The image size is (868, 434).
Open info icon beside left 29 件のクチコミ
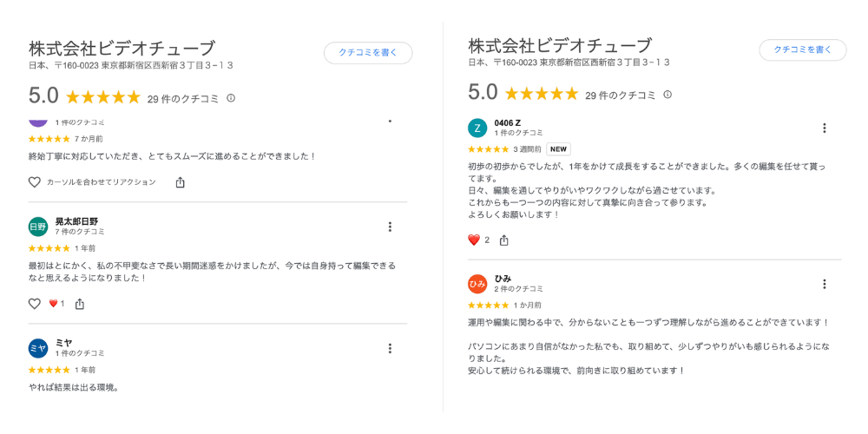232,98
